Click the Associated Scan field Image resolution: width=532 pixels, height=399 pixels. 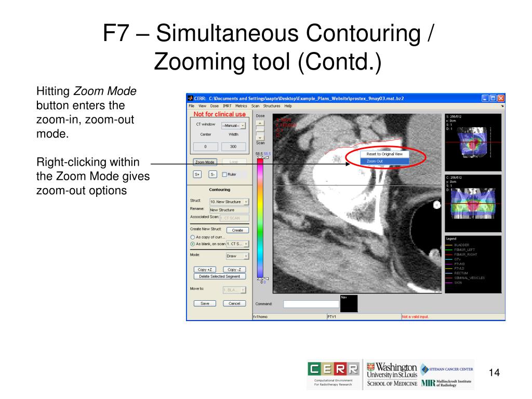coord(234,218)
